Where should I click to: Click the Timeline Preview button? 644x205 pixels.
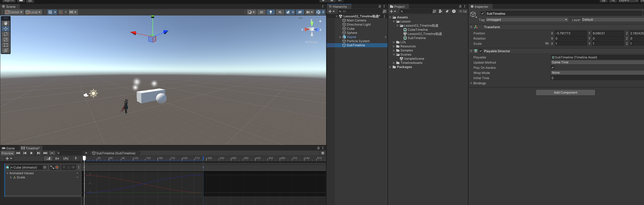tap(7, 153)
